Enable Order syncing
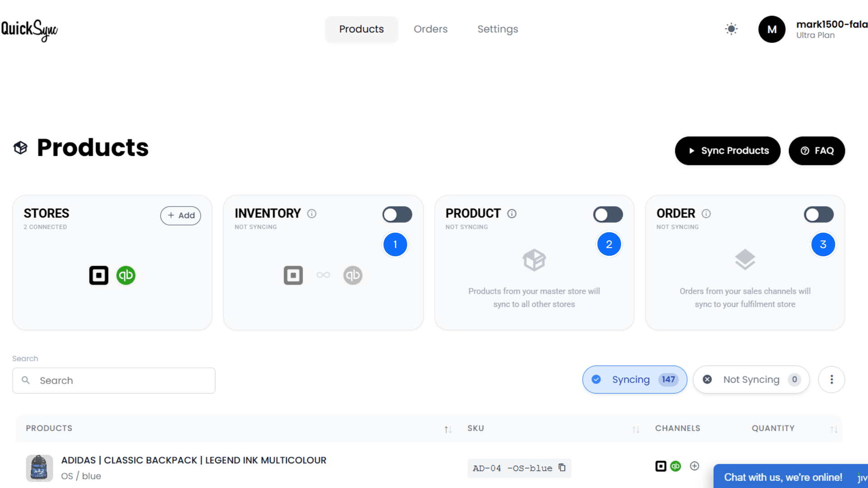The width and height of the screenshot is (868, 488). pos(819,215)
